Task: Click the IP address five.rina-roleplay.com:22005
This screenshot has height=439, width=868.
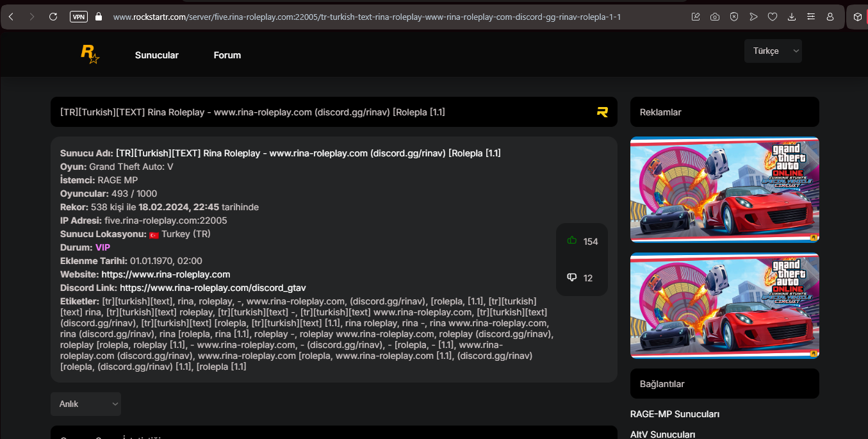Action: click(166, 220)
